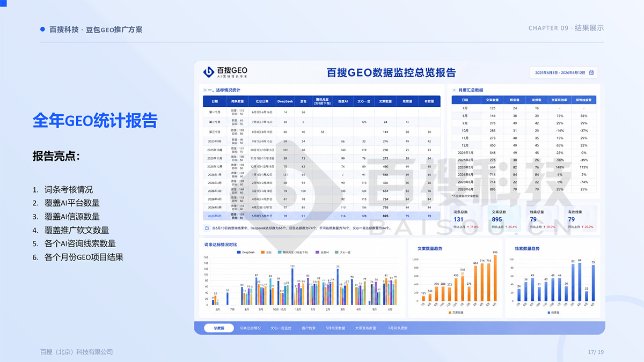
Task: Click the DeepSeek legend swatch in 词条达标情况对比
Action: [239, 252]
